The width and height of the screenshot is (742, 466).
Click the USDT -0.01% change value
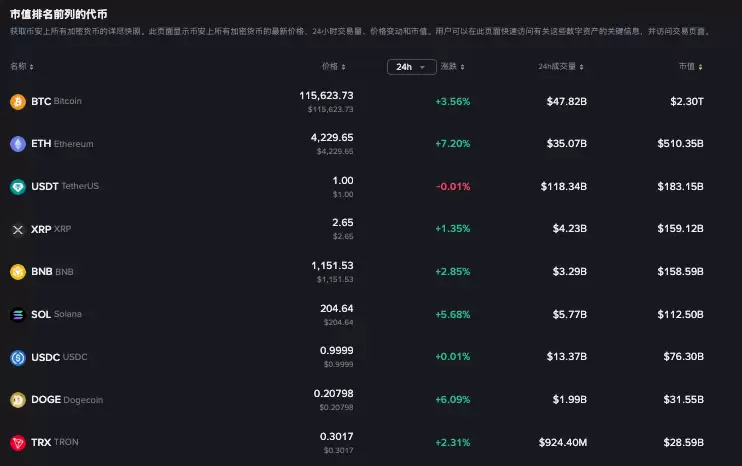tap(452, 187)
